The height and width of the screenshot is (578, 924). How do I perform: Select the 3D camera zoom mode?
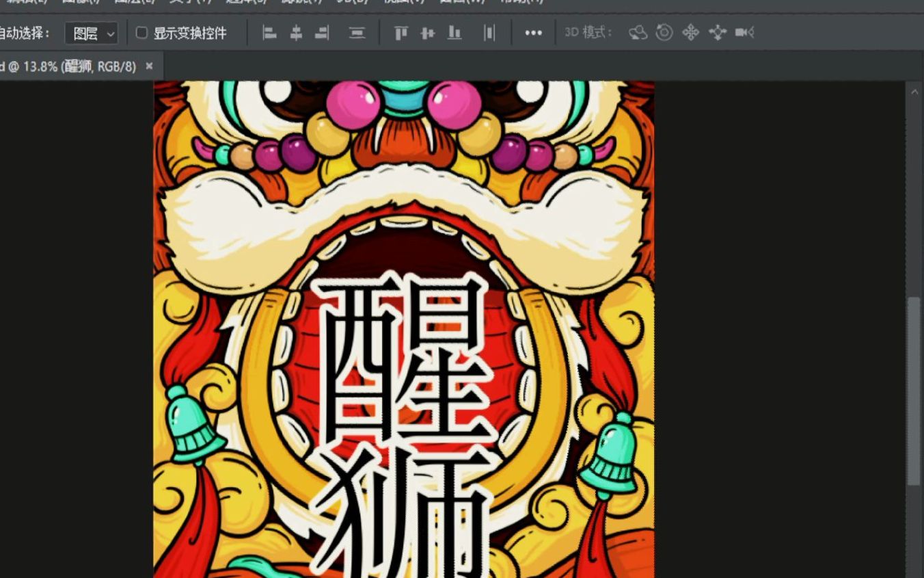click(x=744, y=33)
